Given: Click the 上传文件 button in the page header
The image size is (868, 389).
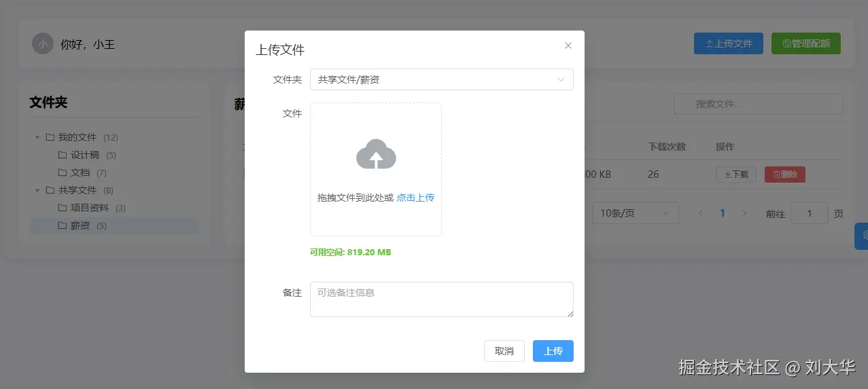Looking at the screenshot, I should tap(729, 43).
